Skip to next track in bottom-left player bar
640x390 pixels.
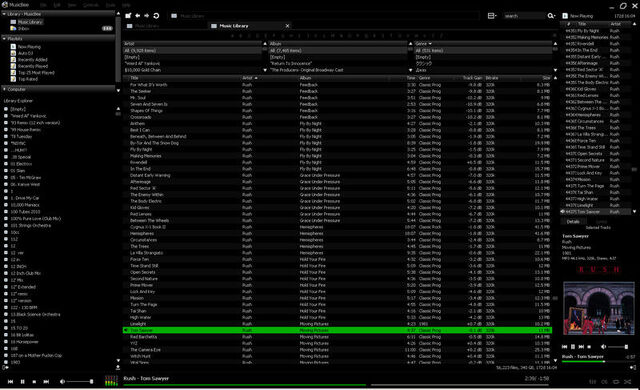point(46,381)
